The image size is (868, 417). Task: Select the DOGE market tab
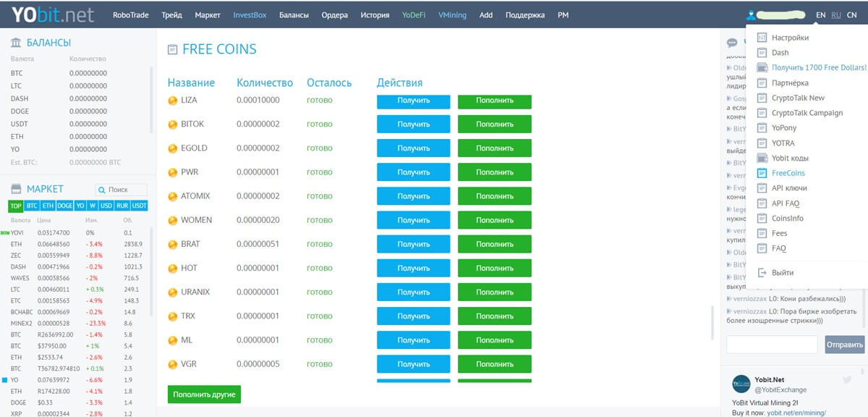[65, 206]
